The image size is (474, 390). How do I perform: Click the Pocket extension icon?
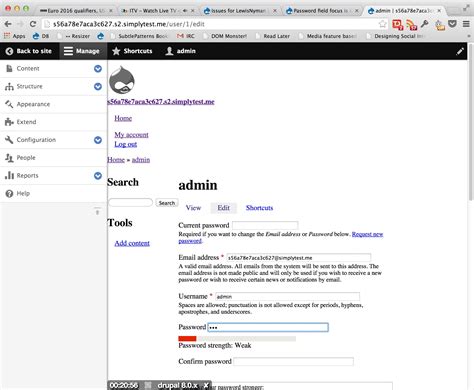452,24
